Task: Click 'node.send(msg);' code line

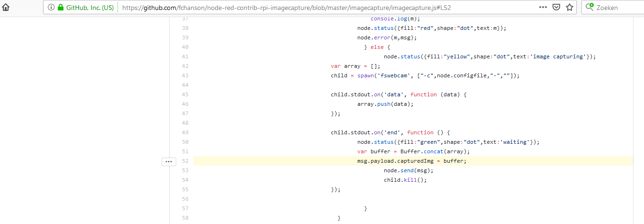Action: [x=408, y=170]
